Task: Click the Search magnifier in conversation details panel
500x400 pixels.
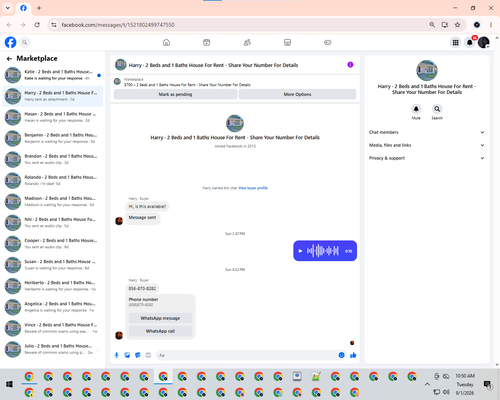Action: [x=437, y=109]
